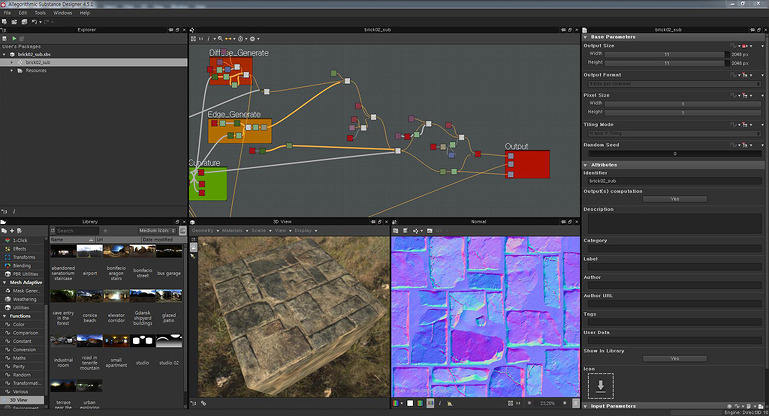Click the fit-to-view icon in graph toolbar

point(193,38)
